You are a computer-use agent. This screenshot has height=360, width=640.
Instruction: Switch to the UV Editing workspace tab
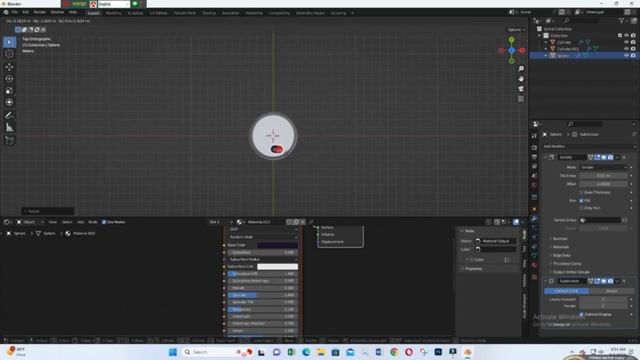[158, 13]
